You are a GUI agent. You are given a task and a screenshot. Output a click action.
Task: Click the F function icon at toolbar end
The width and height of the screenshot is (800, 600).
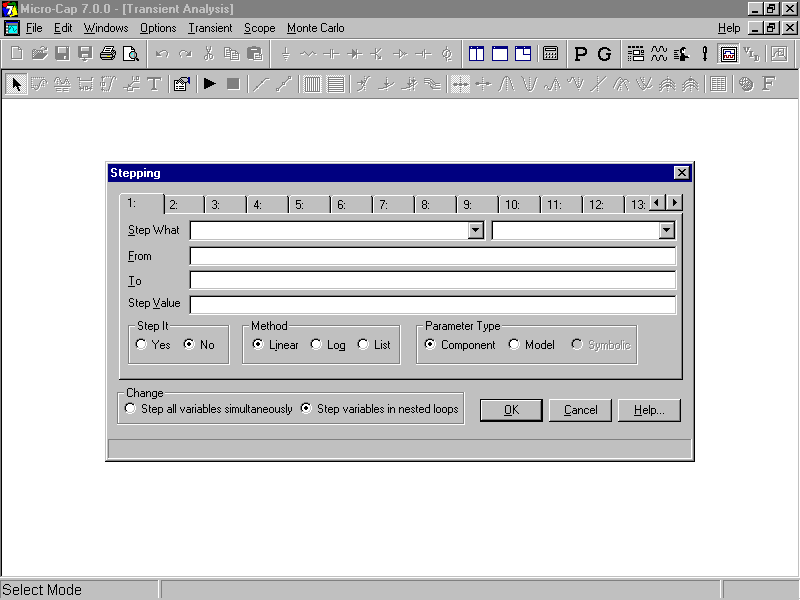click(x=768, y=84)
